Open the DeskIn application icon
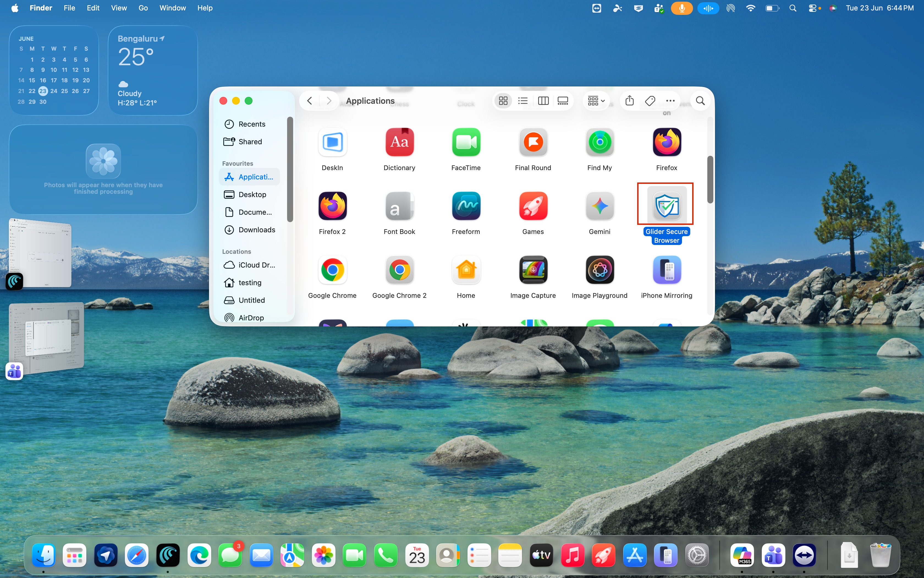 (x=332, y=142)
